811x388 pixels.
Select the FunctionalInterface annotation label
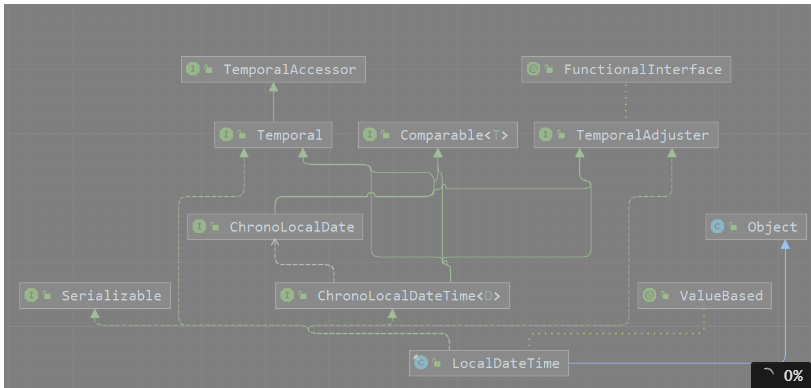click(642, 69)
